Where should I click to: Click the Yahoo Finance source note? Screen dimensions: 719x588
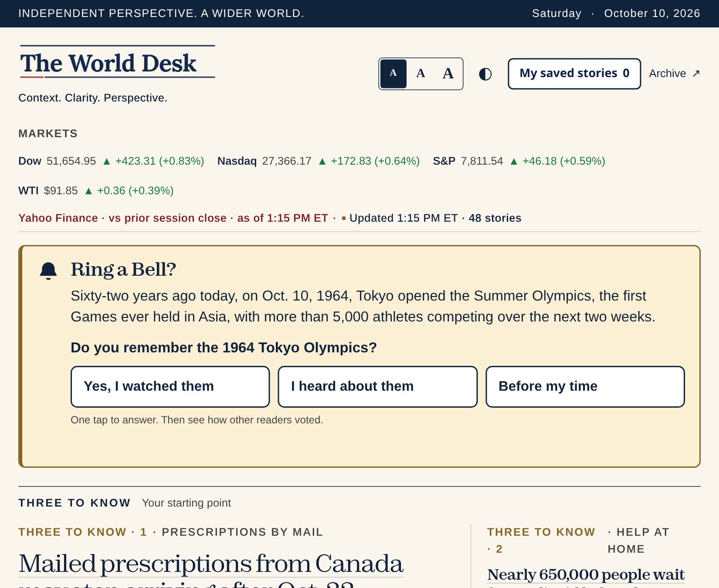tap(173, 218)
